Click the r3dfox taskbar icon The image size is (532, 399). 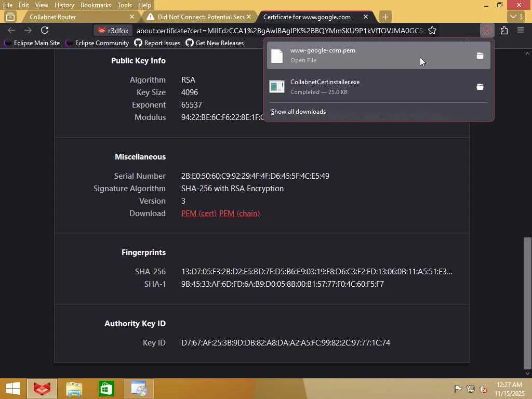click(42, 389)
